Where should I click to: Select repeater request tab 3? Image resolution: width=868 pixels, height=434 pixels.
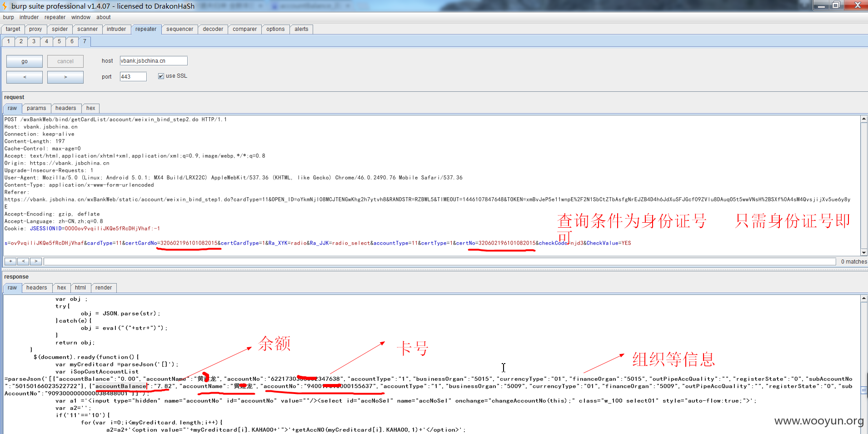[34, 41]
